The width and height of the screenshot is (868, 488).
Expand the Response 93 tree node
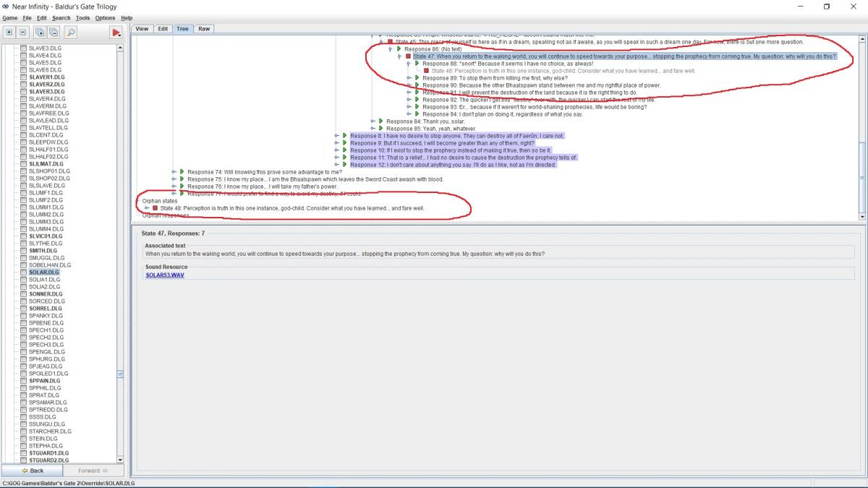pos(409,107)
